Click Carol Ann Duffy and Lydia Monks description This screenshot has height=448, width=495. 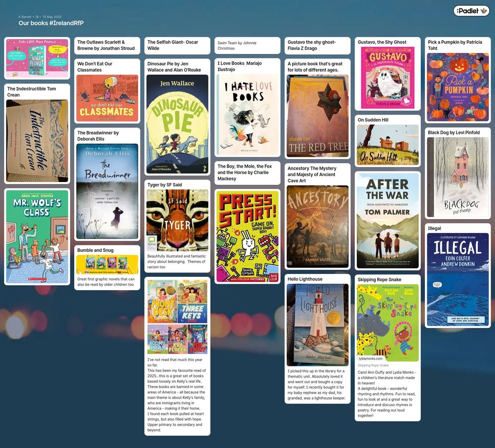coord(387,394)
